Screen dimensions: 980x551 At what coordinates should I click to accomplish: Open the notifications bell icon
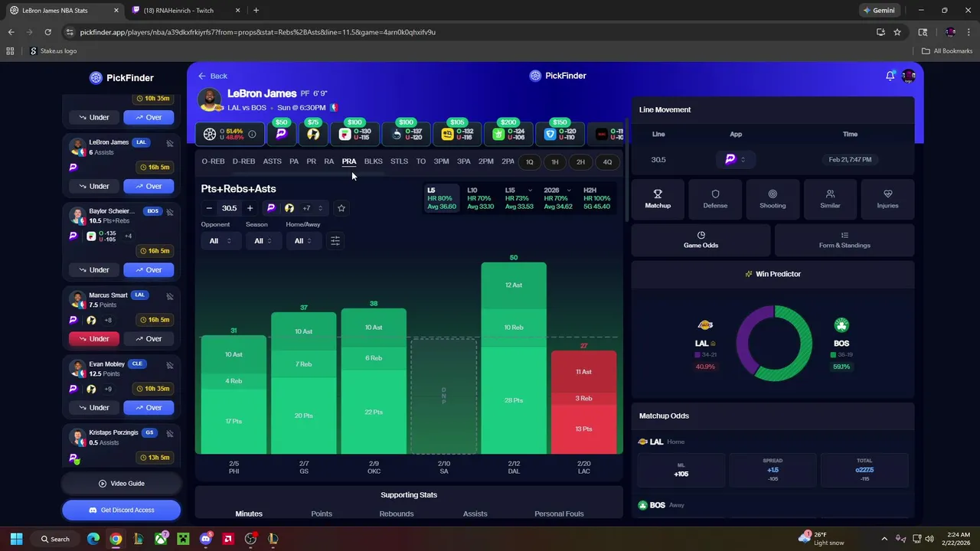tap(890, 76)
